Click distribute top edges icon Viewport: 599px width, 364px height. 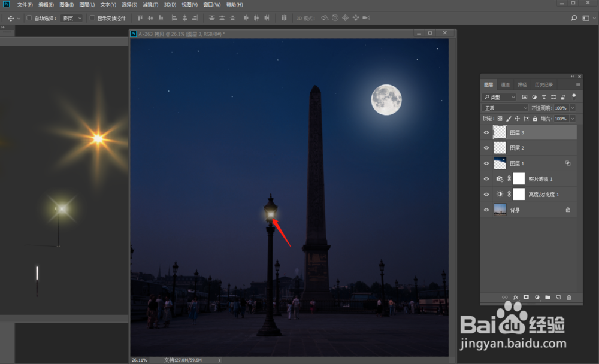click(x=211, y=18)
